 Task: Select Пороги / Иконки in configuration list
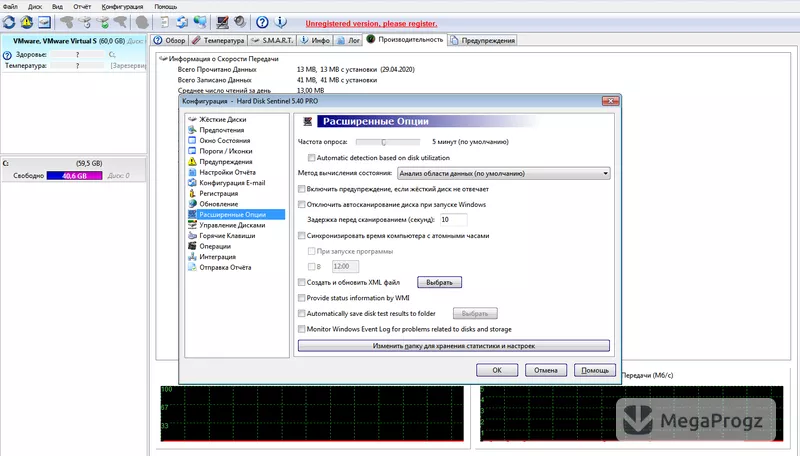[x=226, y=151]
